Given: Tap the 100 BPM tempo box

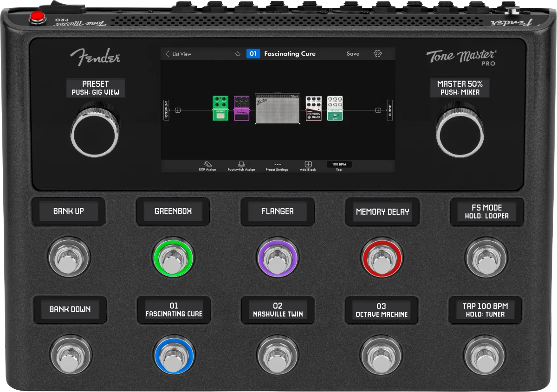Looking at the screenshot, I should pos(339,164).
